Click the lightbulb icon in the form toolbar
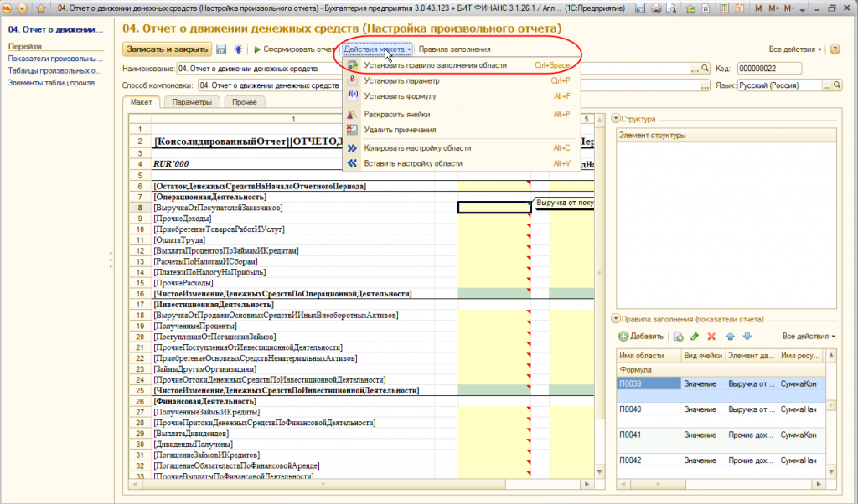The height and width of the screenshot is (504, 858). (238, 49)
